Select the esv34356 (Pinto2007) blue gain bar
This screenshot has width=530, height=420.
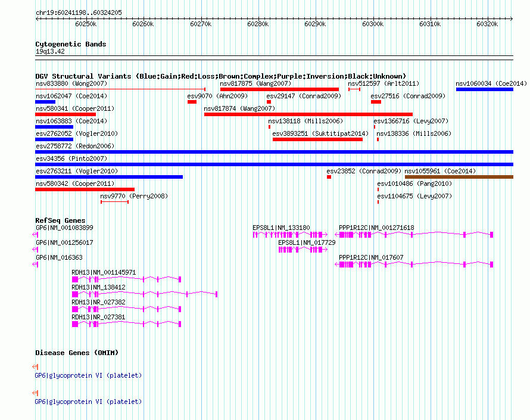(274, 164)
